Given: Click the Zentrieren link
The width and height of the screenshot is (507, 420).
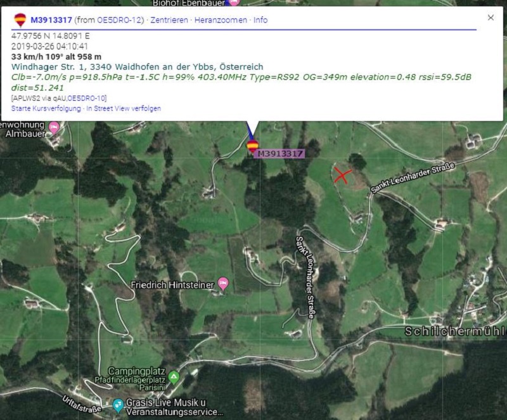Looking at the screenshot, I should tap(169, 20).
